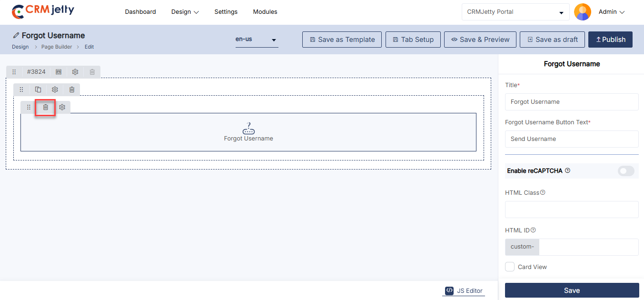Click the HTML Class info icon
644x300 pixels.
[543, 193]
